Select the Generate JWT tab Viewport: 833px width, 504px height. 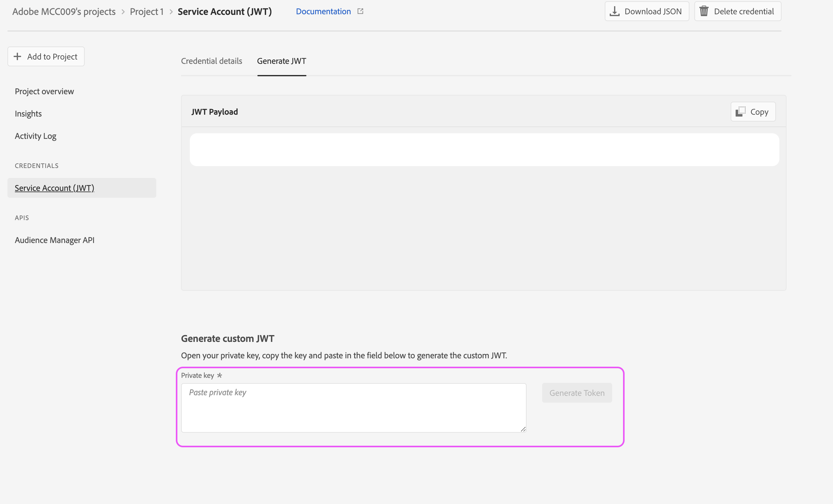(281, 61)
